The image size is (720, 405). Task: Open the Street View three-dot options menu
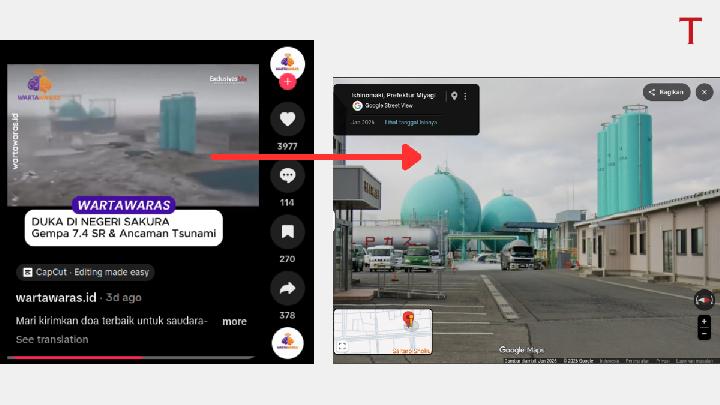[465, 96]
